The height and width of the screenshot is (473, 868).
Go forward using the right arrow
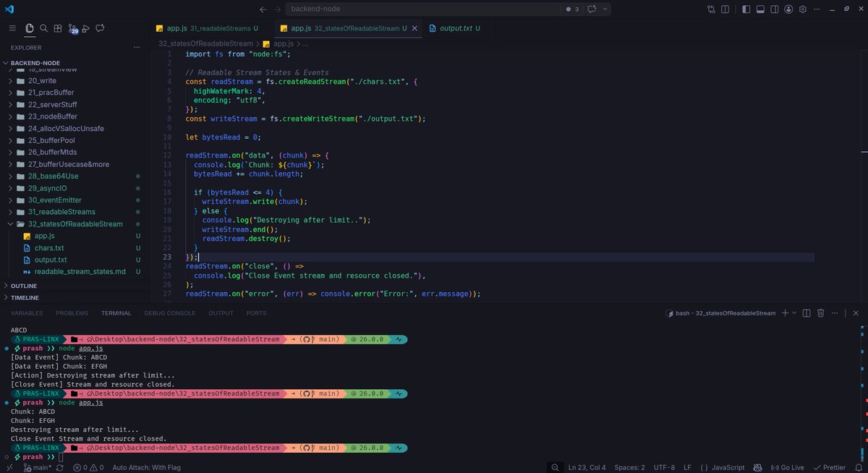coord(278,9)
